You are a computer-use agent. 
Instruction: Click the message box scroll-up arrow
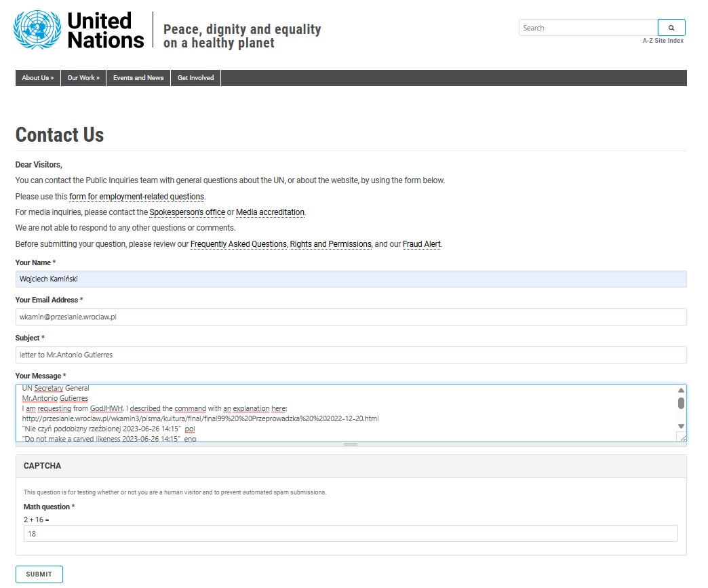(681, 390)
